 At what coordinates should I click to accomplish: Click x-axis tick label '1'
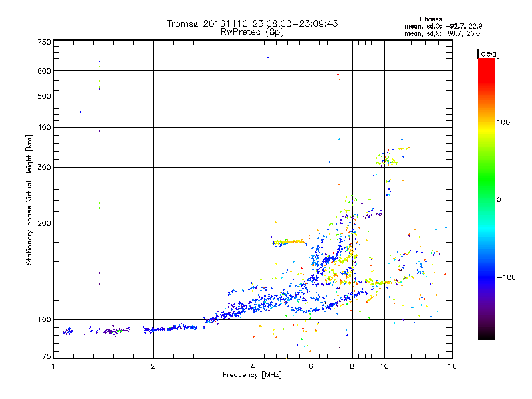pos(53,366)
